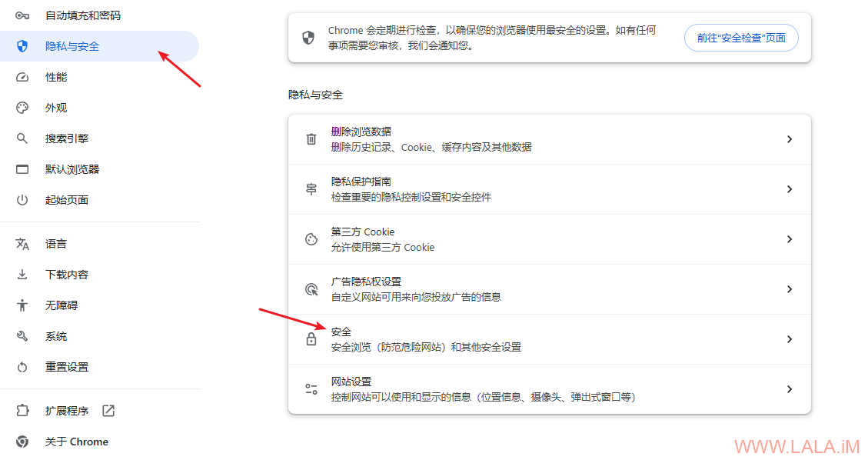
Task: Click the translate icon beside 语言
Action: point(22,244)
